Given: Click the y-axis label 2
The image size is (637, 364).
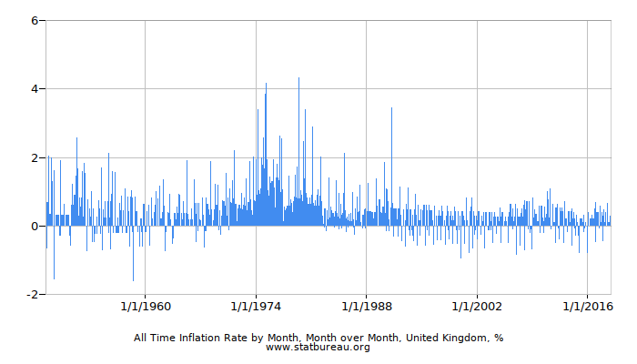Looking at the screenshot, I should point(35,157).
